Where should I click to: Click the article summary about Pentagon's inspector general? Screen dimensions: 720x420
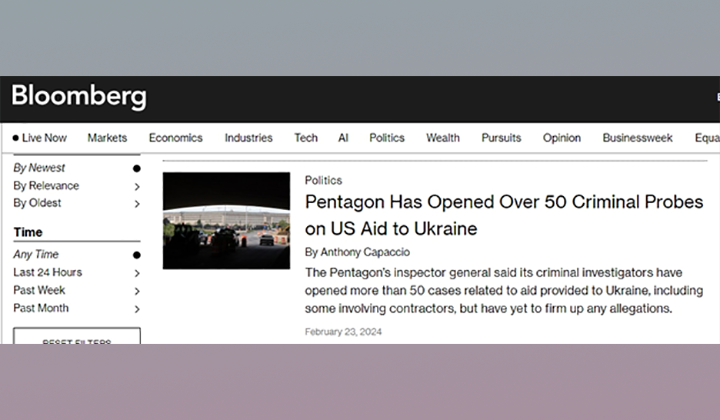point(504,290)
